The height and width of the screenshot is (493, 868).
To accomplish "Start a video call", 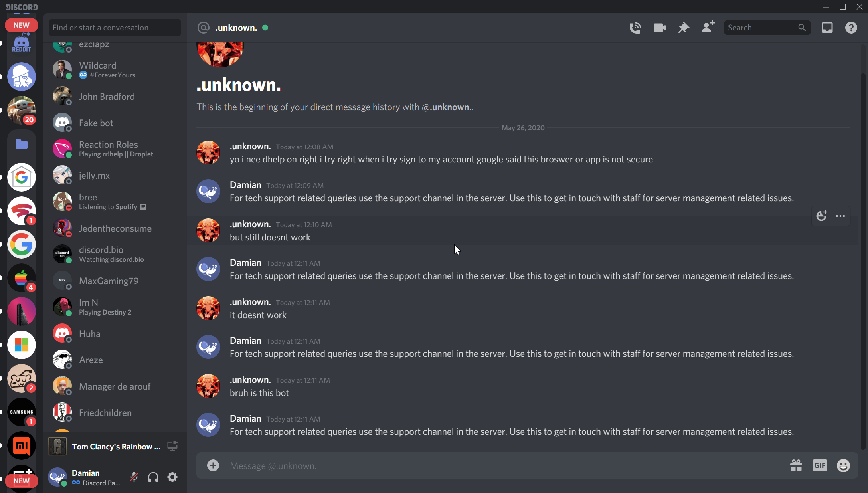I will coord(659,28).
